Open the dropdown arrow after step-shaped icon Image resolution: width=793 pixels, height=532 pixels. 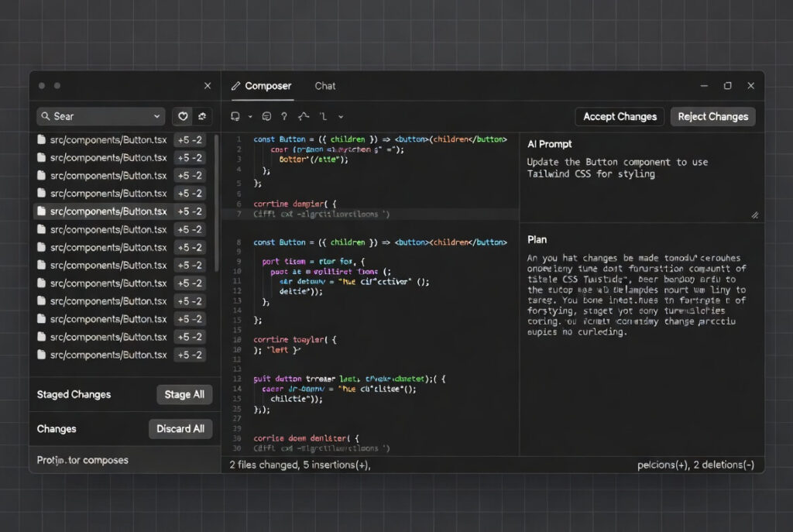click(341, 117)
